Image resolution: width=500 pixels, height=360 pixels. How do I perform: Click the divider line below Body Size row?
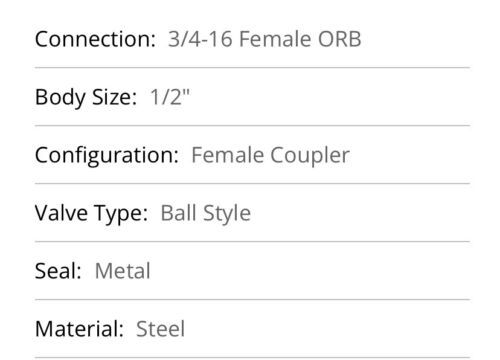pyautogui.click(x=252, y=126)
